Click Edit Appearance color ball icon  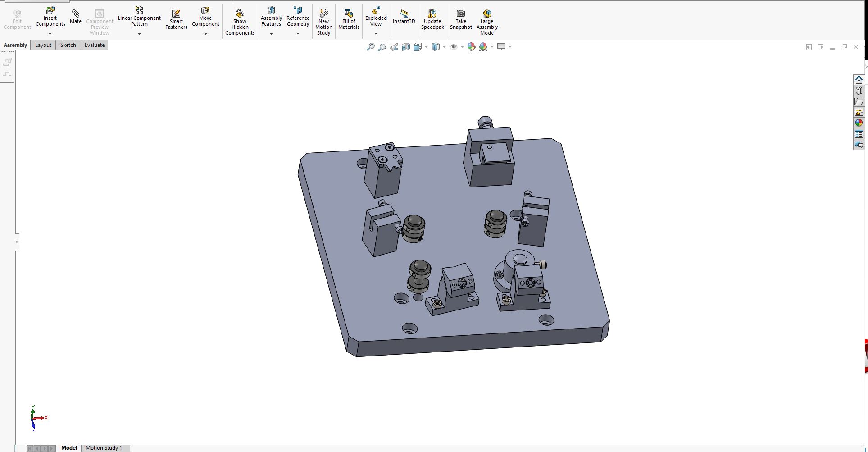pyautogui.click(x=472, y=47)
